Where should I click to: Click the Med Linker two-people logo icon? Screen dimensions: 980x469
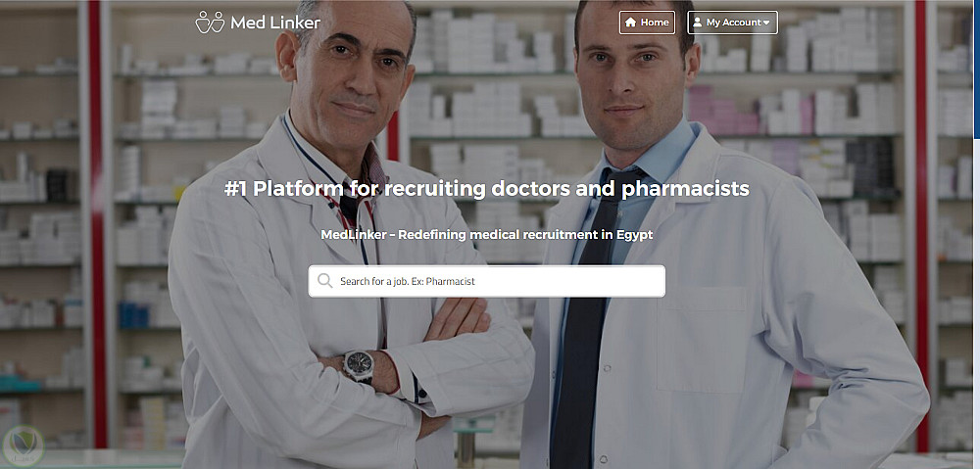[210, 23]
